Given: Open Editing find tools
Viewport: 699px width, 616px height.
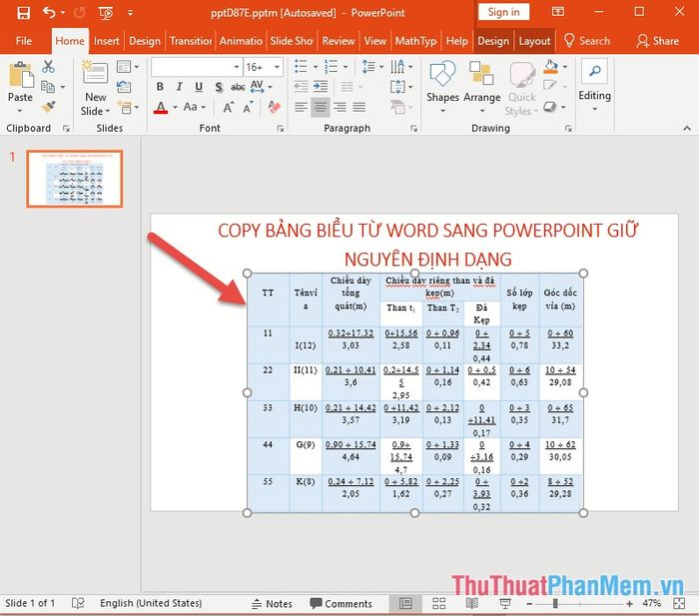Looking at the screenshot, I should tap(594, 85).
